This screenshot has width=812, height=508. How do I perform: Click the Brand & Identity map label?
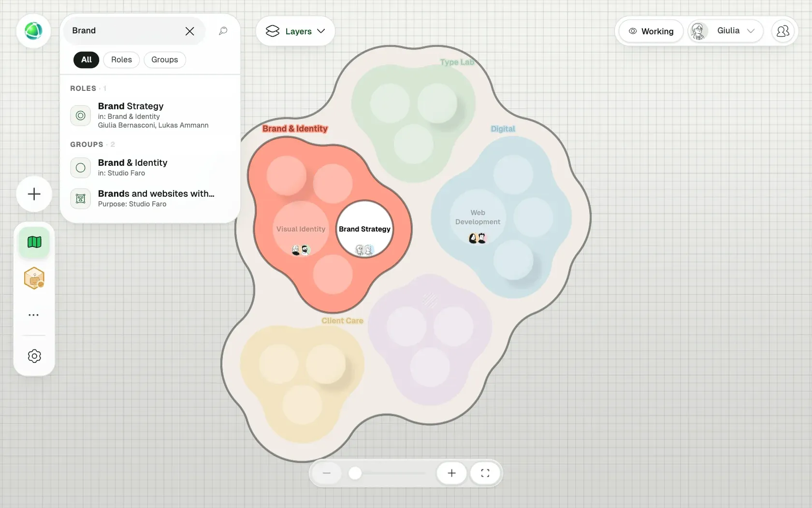pyautogui.click(x=295, y=129)
